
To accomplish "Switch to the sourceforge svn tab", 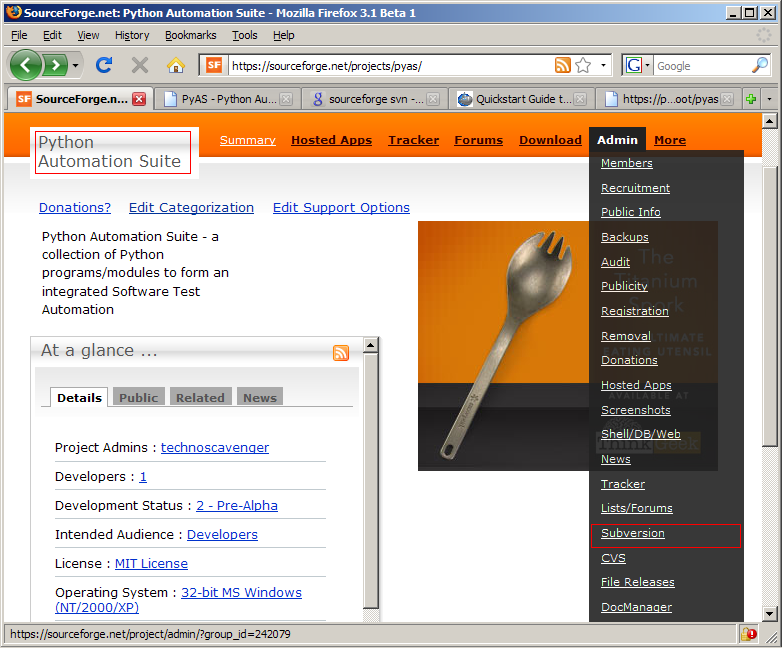I will [375, 99].
